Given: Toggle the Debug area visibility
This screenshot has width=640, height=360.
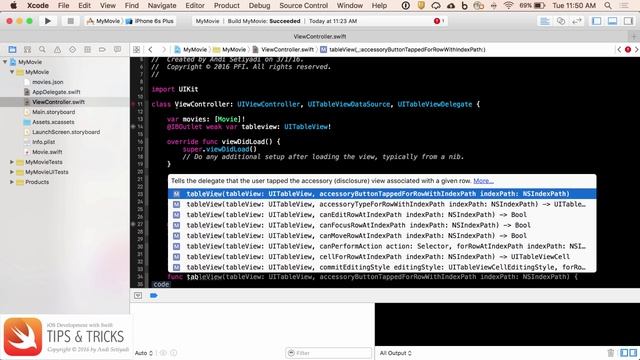Looking at the screenshot, I should click(612, 21).
